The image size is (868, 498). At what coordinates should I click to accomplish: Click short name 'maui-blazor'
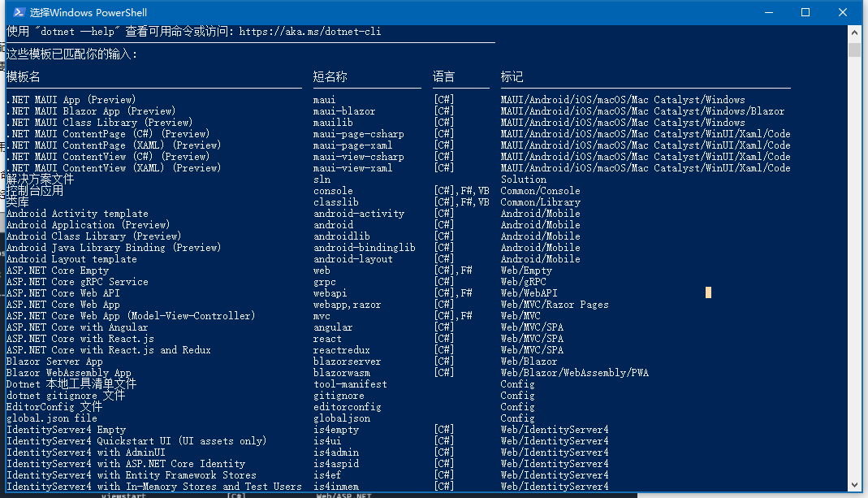(x=344, y=110)
